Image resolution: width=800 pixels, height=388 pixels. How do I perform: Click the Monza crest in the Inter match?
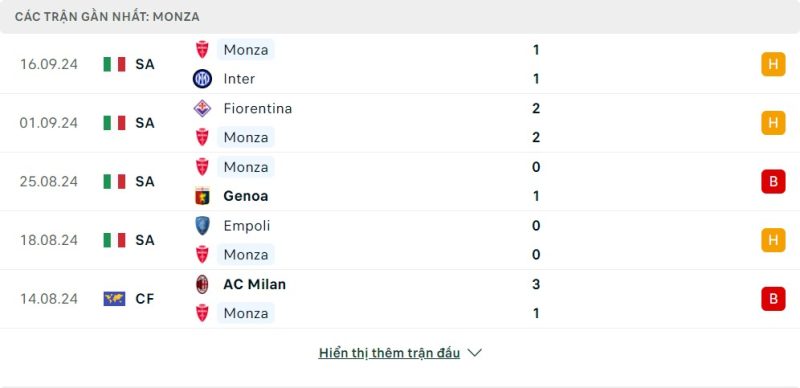(x=202, y=50)
